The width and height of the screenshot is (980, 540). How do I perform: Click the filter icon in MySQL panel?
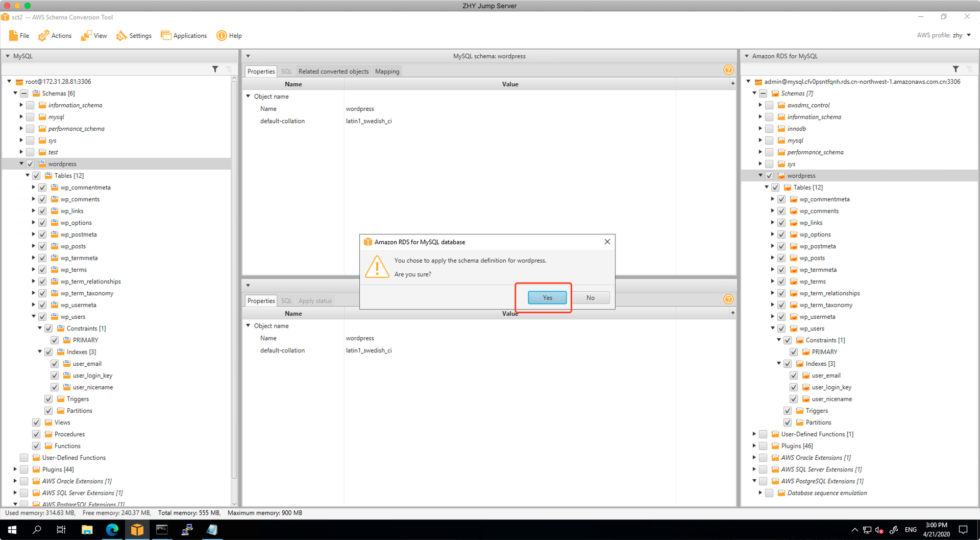[215, 69]
